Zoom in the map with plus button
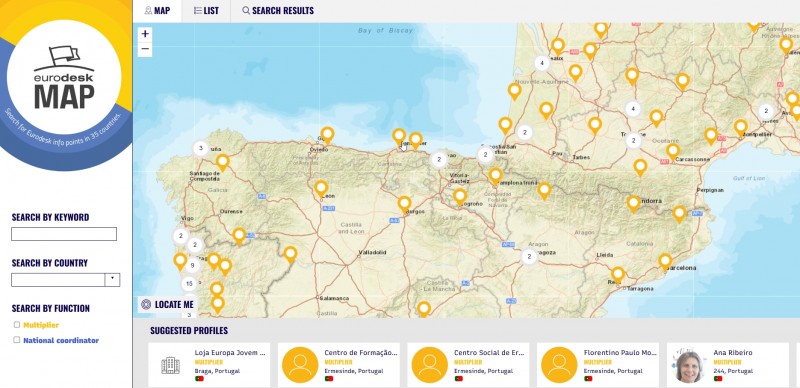 click(x=145, y=34)
